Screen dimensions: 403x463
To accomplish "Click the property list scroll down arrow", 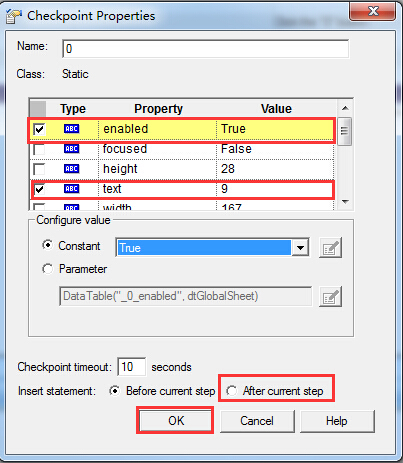I will tap(345, 201).
